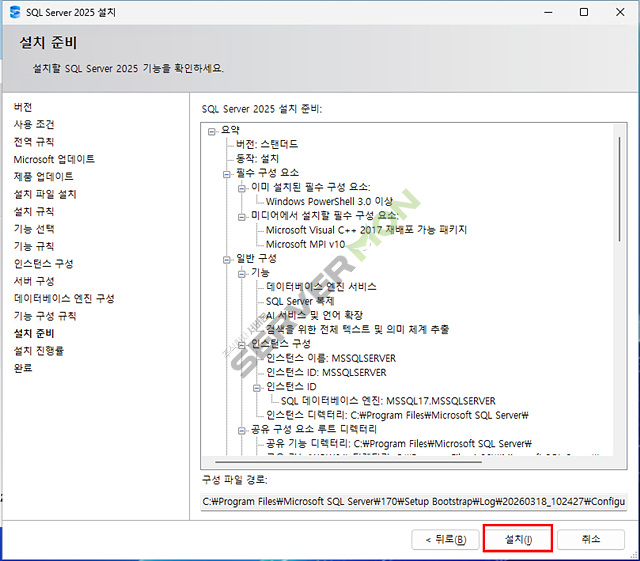Select 버전 step in left pane
The image size is (640, 561).
pyautogui.click(x=23, y=107)
